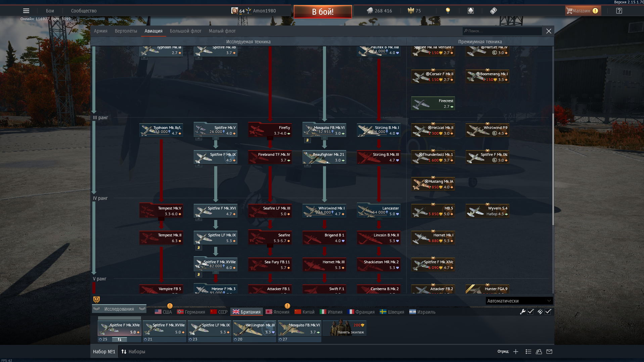The image size is (644, 362).
Task: Add a squad member with the plus icon
Action: [x=516, y=352]
